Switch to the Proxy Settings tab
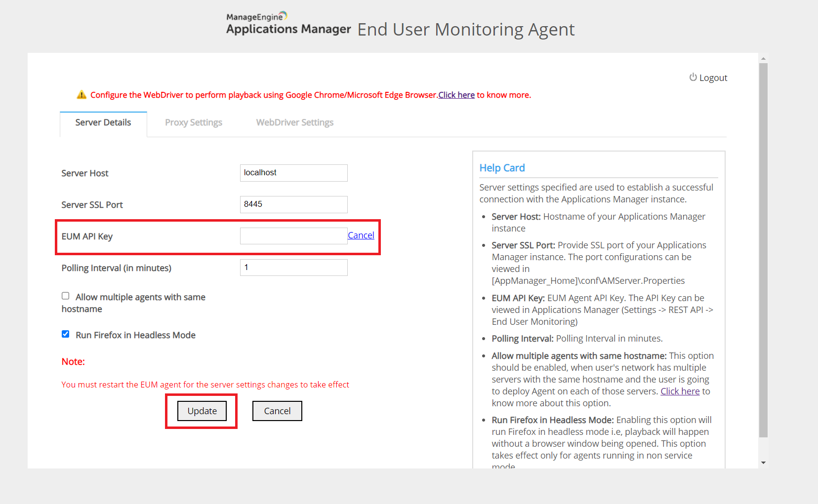 tap(193, 122)
